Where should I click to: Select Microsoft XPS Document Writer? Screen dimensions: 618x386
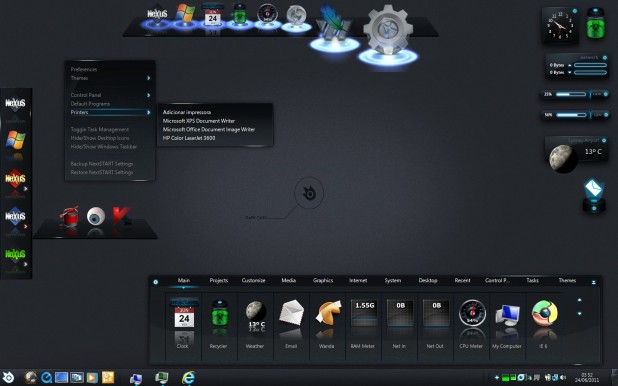(x=199, y=121)
